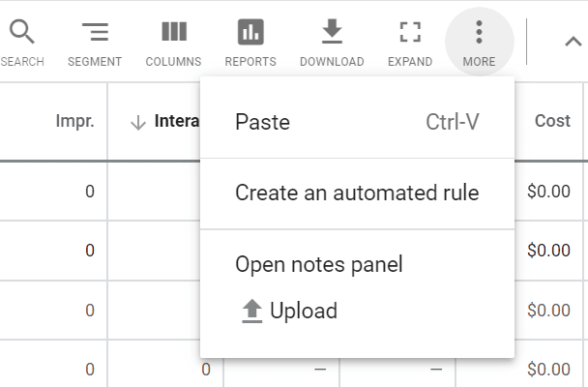The width and height of the screenshot is (588, 387).
Task: Modify table Columns via toolbar icon
Action: point(174,42)
